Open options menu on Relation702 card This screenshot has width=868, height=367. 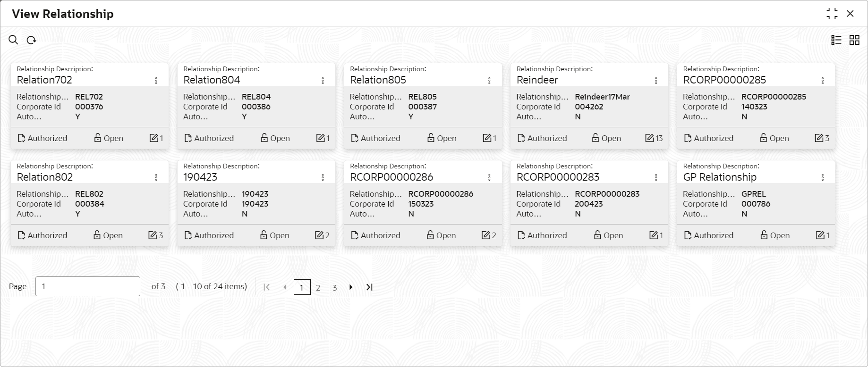click(156, 81)
